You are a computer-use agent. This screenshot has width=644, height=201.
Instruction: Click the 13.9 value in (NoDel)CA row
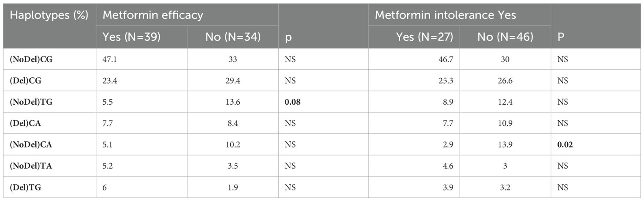[505, 144]
